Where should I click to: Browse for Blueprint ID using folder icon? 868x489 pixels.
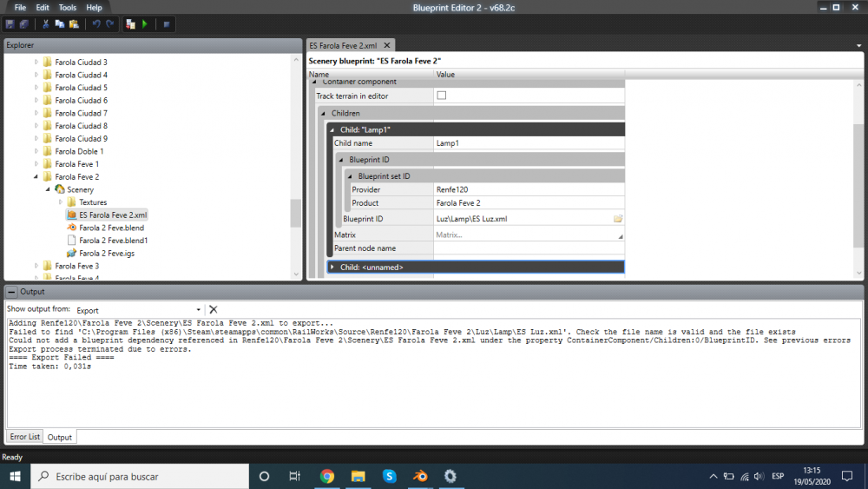pos(618,219)
